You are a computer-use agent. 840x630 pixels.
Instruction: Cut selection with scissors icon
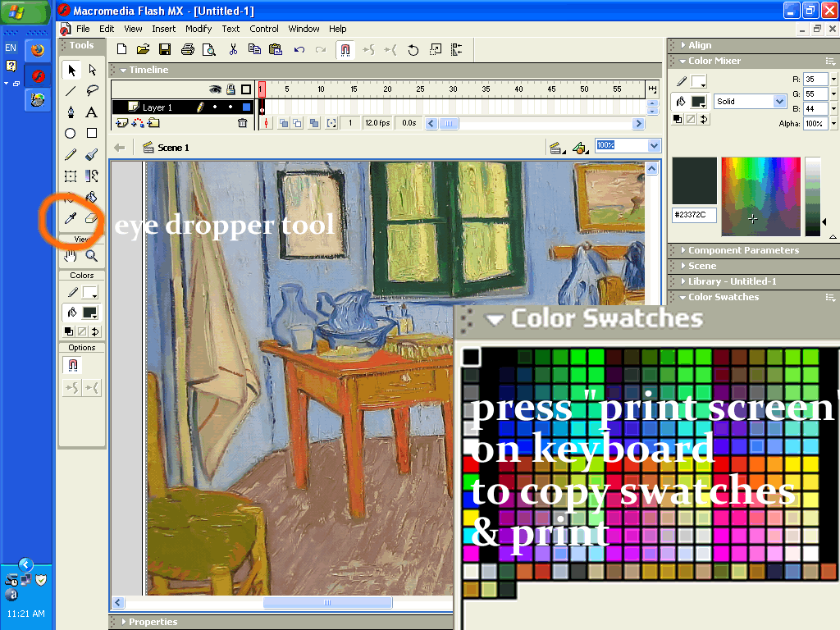click(233, 50)
